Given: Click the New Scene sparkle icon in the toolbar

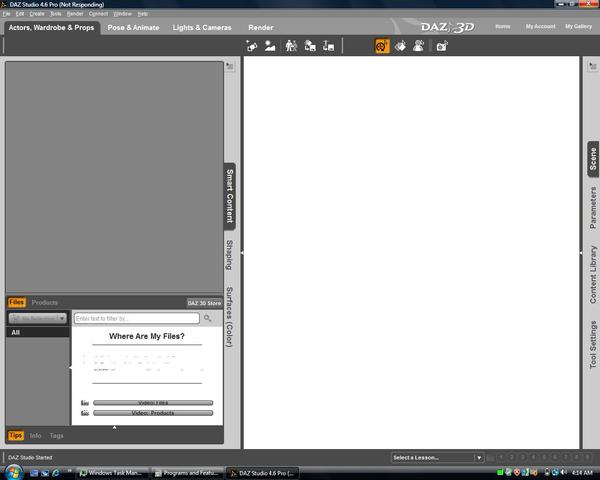Looking at the screenshot, I should click(251, 46).
